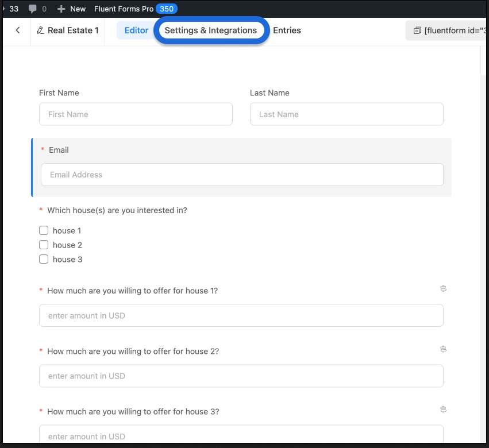Click 'How much are you willing to offer for house 3?'
This screenshot has height=448, width=489.
point(133,411)
